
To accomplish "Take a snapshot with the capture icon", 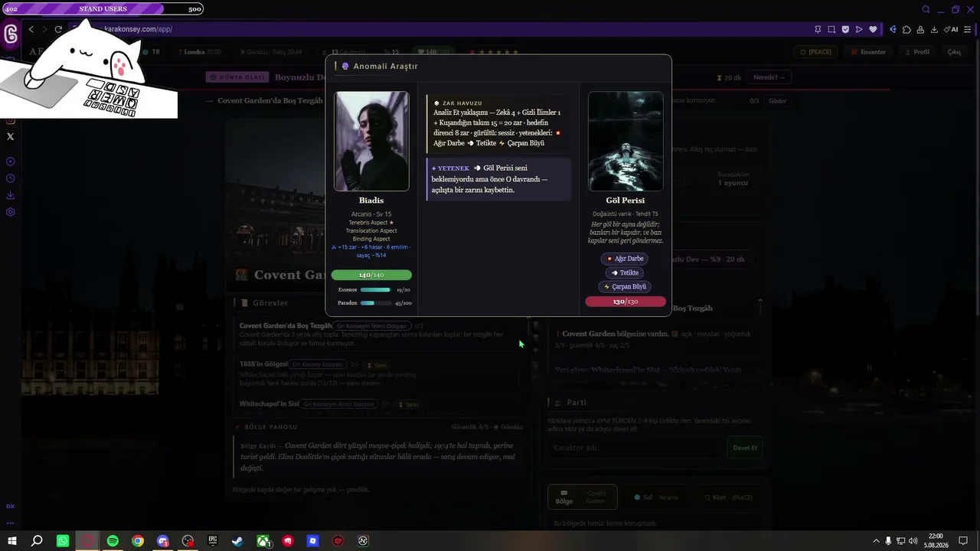I will (x=831, y=29).
